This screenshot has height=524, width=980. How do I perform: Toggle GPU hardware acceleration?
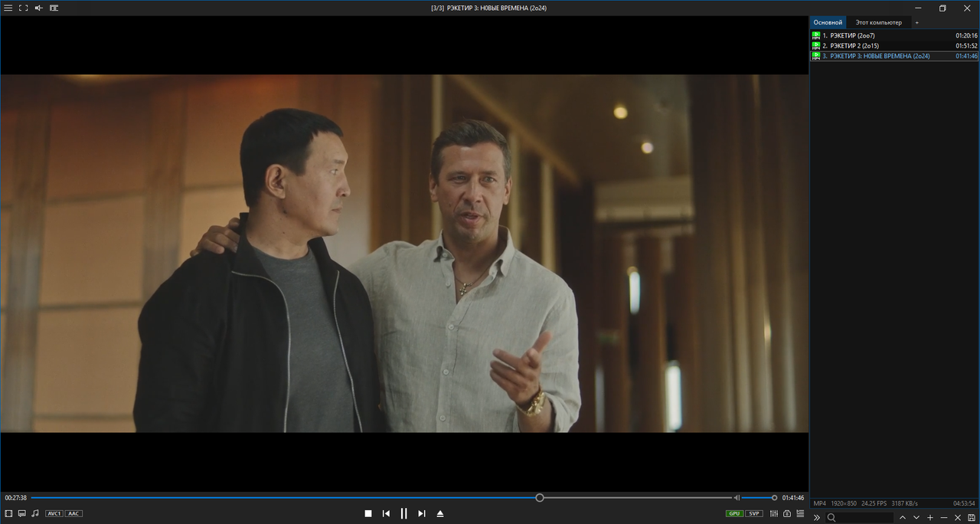pyautogui.click(x=734, y=513)
